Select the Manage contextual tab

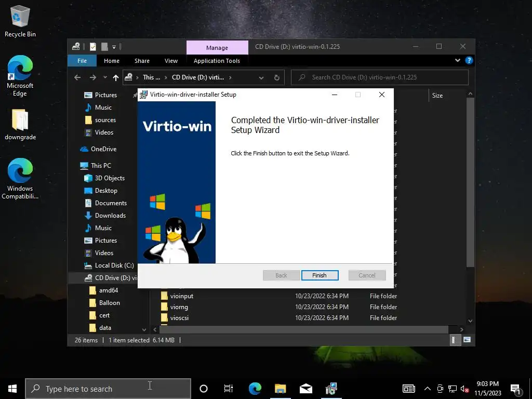217,47
